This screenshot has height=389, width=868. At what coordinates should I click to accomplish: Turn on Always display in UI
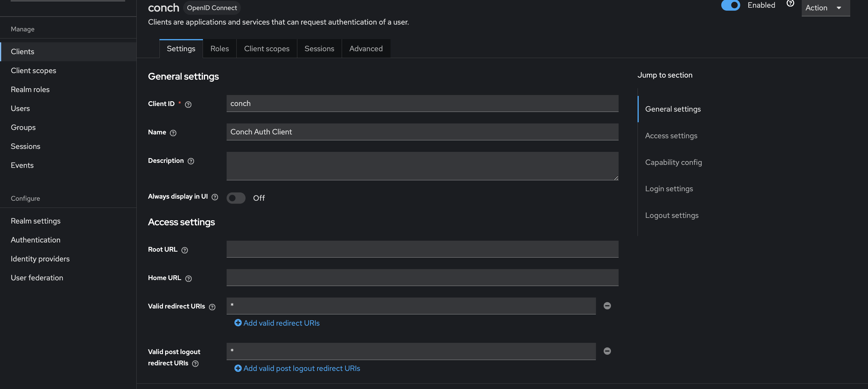(236, 198)
